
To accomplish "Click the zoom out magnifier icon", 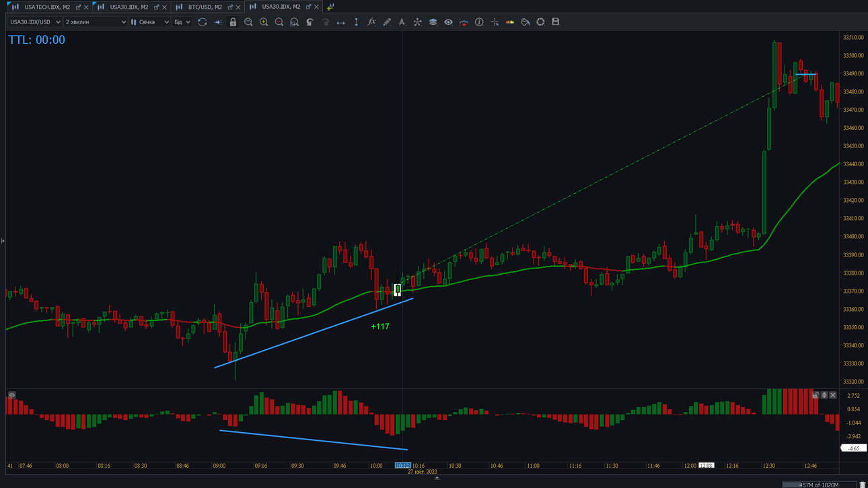I will [279, 22].
